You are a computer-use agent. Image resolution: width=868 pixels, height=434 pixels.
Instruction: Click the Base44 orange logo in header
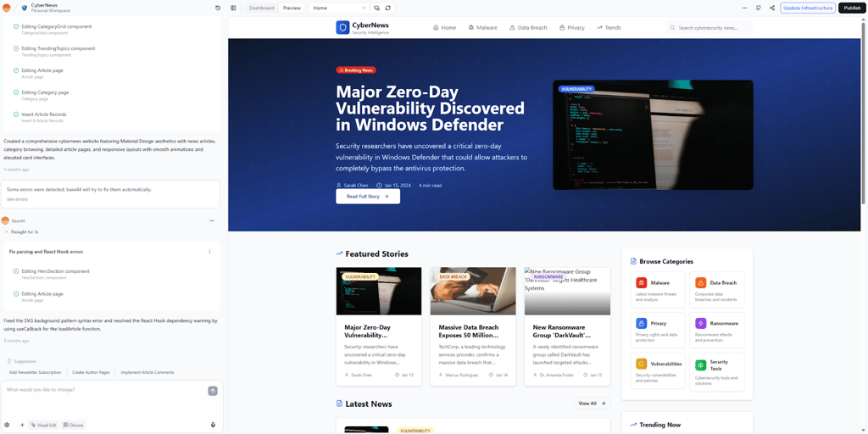click(7, 8)
